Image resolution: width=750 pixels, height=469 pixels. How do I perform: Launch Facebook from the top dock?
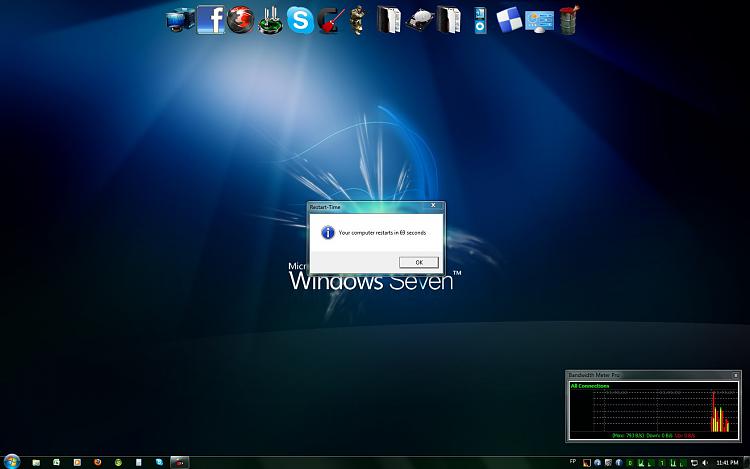tap(210, 20)
